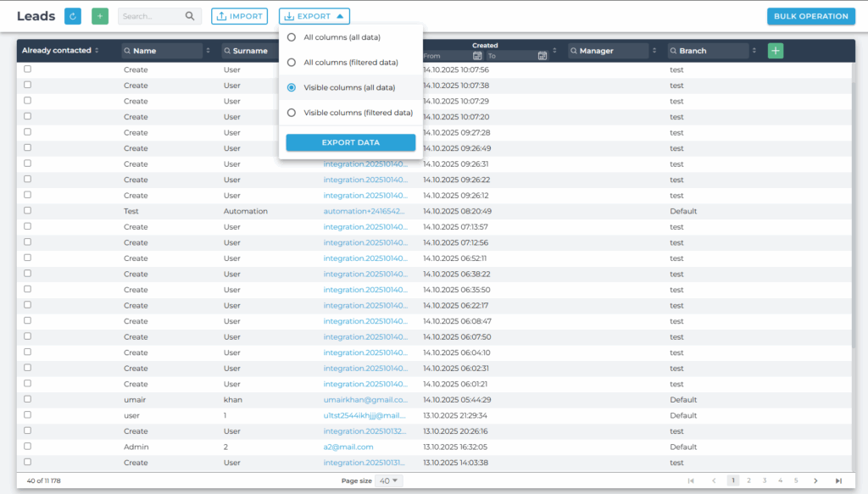The height and width of the screenshot is (494, 868).
Task: Open the Page size dropdown
Action: (391, 480)
